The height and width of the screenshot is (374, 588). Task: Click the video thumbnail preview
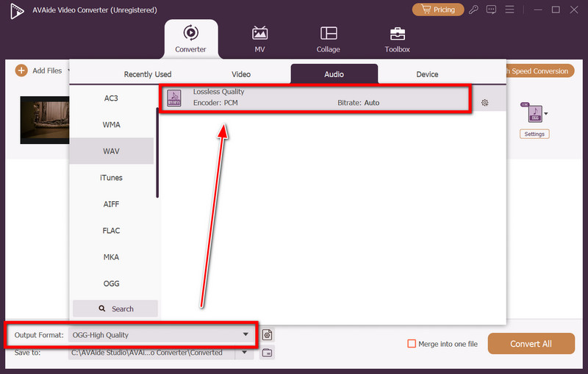point(45,120)
